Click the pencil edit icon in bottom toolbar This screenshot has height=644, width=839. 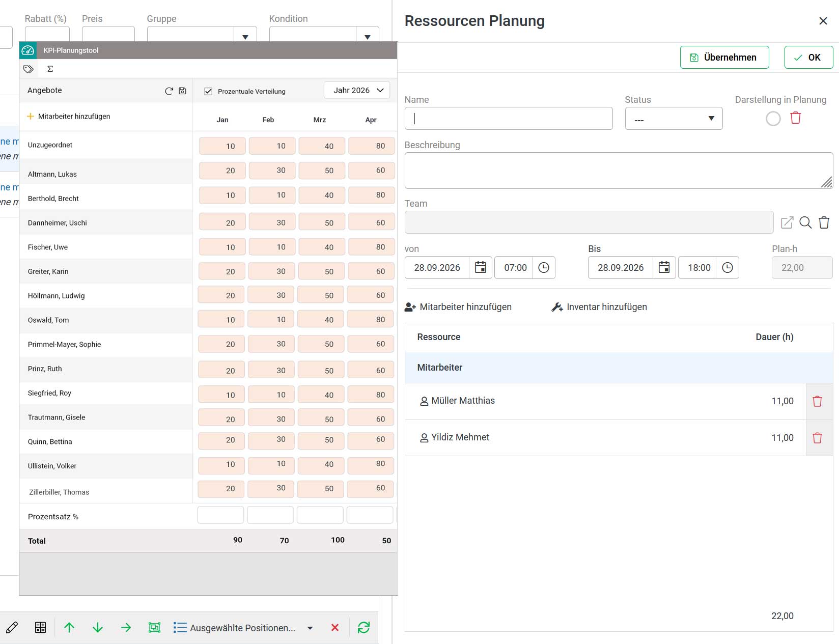[12, 628]
